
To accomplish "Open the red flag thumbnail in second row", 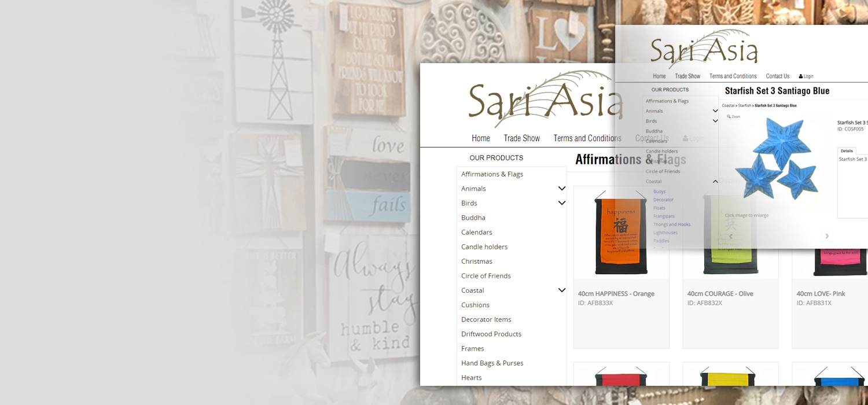I will click(621, 375).
